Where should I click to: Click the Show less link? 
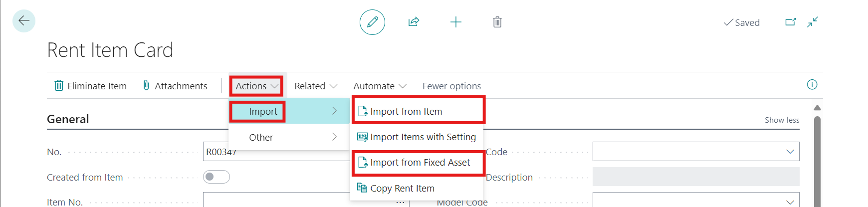(782, 120)
